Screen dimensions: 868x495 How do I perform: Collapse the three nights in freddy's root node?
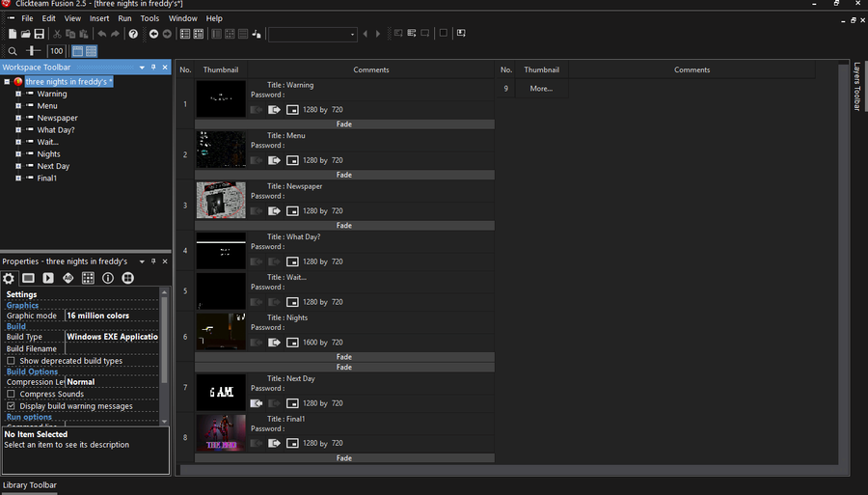click(7, 81)
